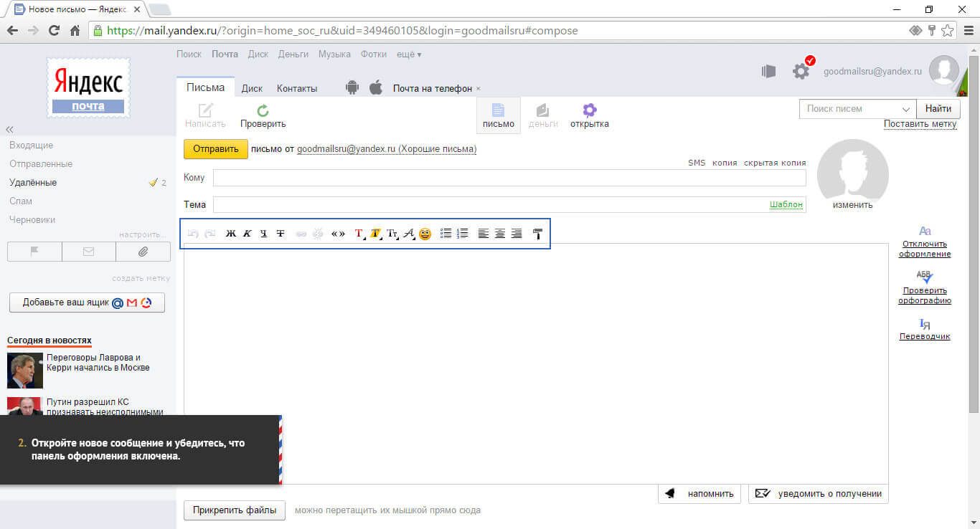This screenshot has width=980, height=529.
Task: Insert an emoticon using the smiley icon
Action: click(425, 234)
